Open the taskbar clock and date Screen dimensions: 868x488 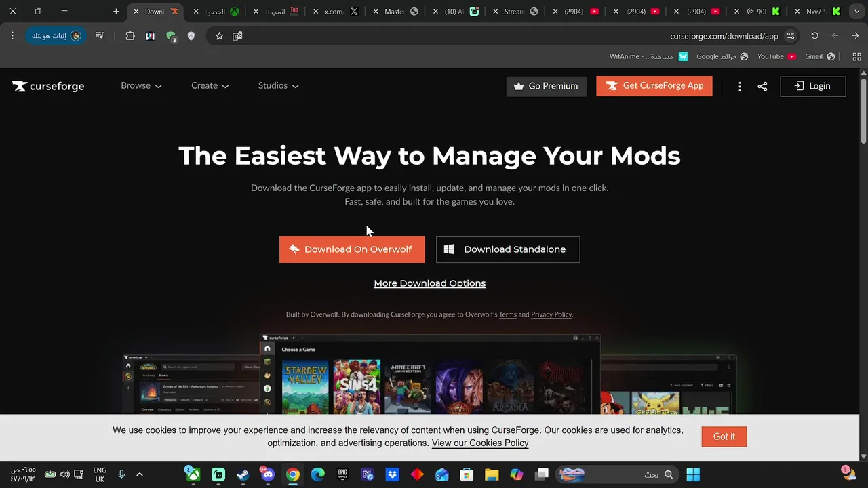[22, 474]
